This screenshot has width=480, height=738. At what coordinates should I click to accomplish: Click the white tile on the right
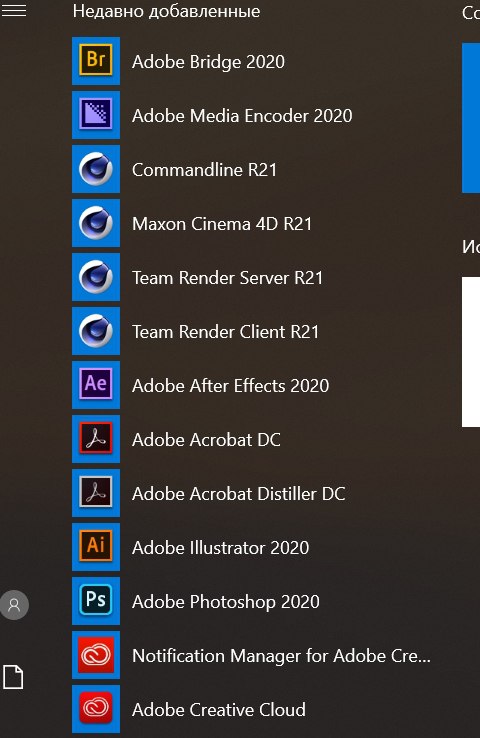pyautogui.click(x=471, y=352)
